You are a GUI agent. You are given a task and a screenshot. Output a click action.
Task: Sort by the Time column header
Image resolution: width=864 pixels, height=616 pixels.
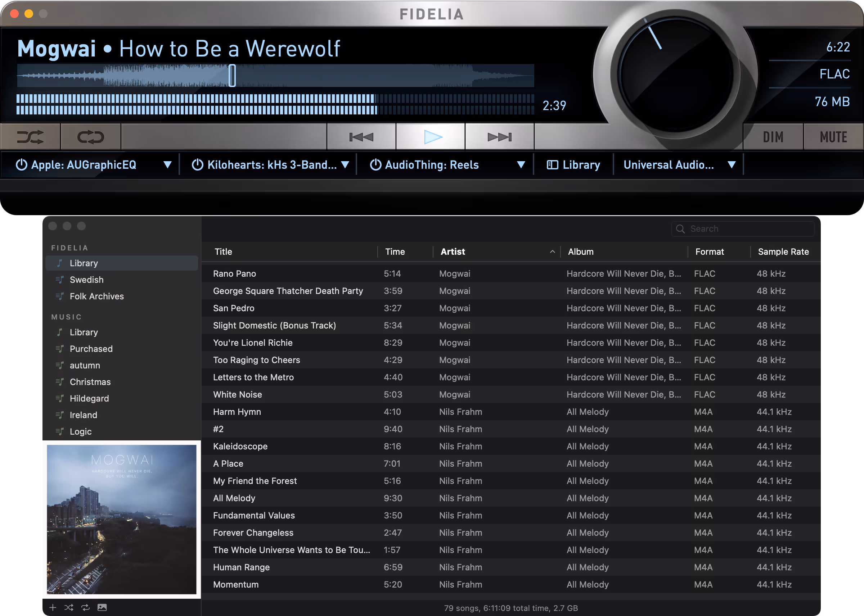(x=395, y=252)
